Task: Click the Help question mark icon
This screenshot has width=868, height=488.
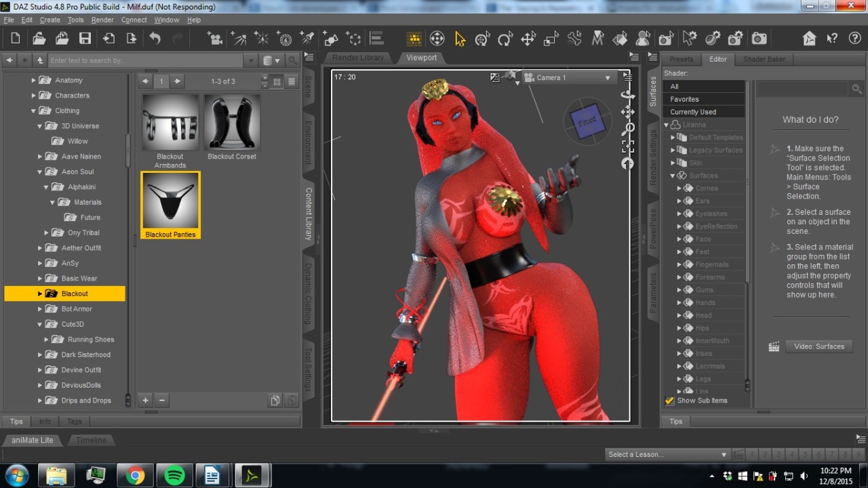Action: click(x=854, y=39)
